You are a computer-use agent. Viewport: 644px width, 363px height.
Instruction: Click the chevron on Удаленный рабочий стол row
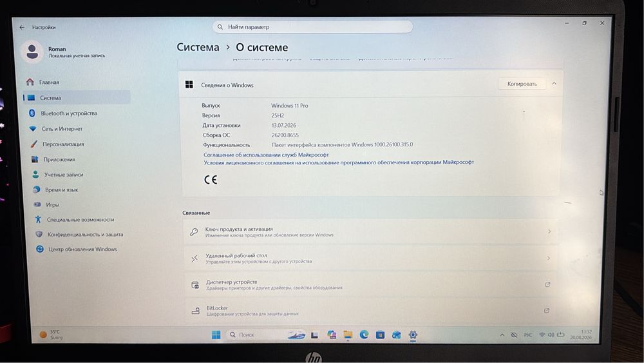[548, 258]
